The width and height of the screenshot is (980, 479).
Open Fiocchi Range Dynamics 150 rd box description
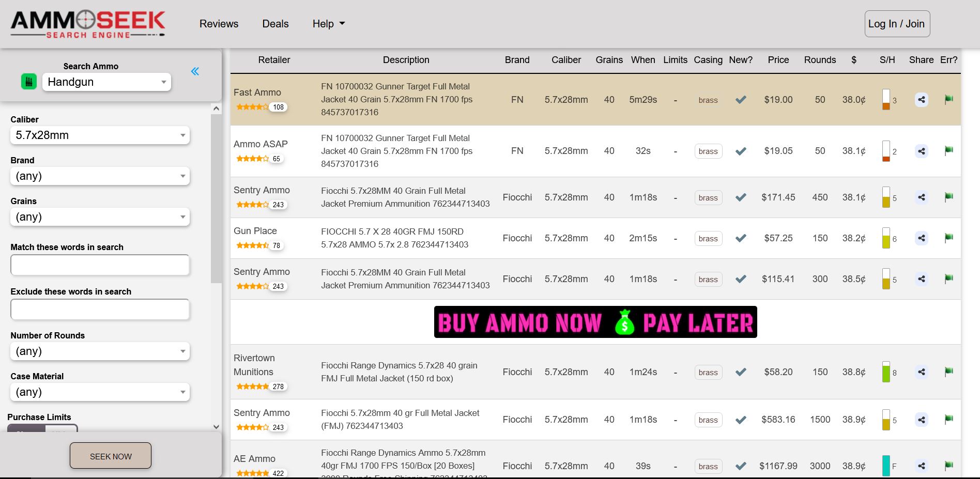[399, 372]
